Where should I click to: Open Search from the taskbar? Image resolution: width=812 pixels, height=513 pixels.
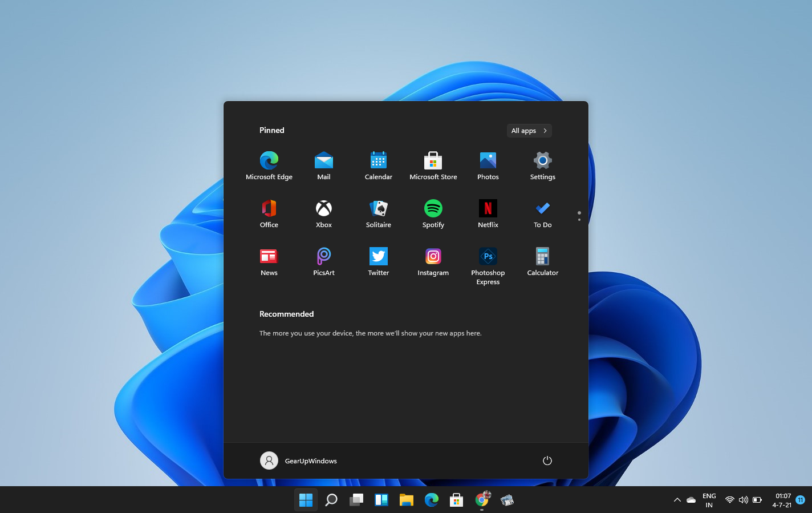tap(331, 500)
